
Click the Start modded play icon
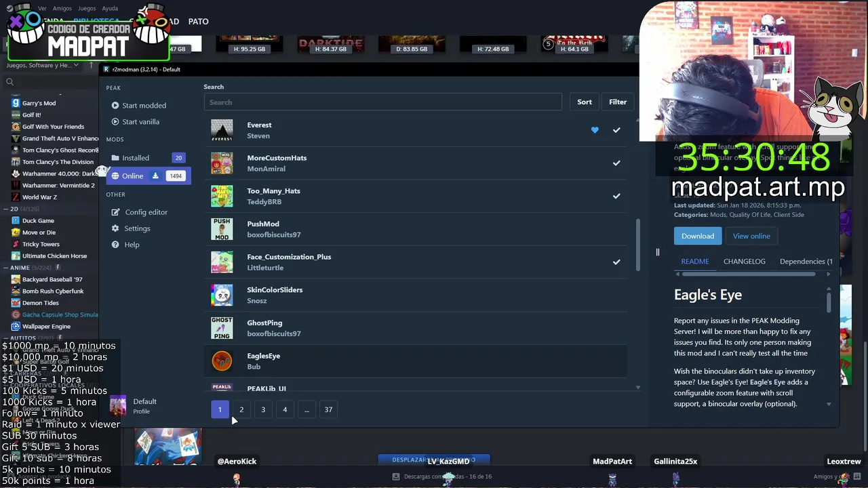point(115,106)
